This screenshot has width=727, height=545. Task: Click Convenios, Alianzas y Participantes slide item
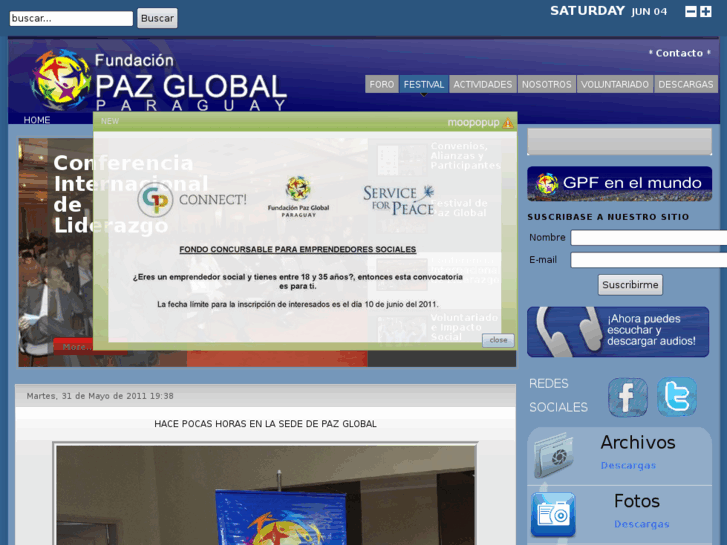click(x=465, y=156)
